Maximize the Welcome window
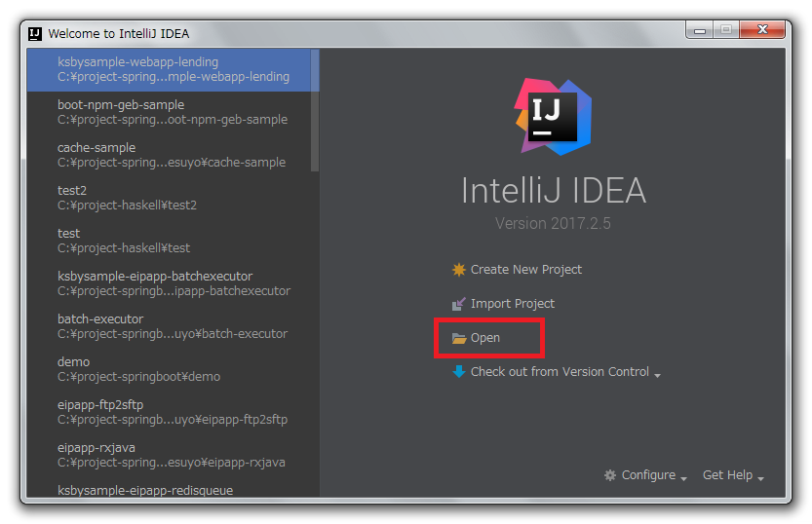The height and width of the screenshot is (524, 812). click(726, 29)
